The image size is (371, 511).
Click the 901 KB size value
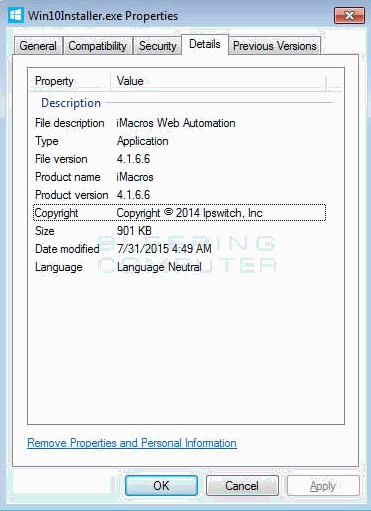134,231
